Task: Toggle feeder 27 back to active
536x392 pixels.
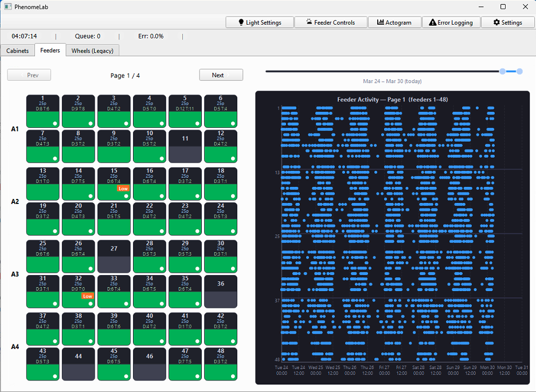Action: [114, 256]
